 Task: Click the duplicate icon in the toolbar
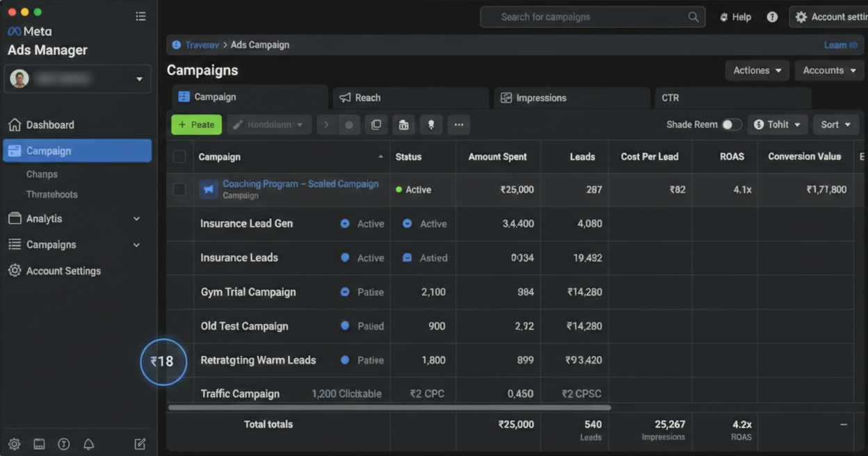click(376, 125)
